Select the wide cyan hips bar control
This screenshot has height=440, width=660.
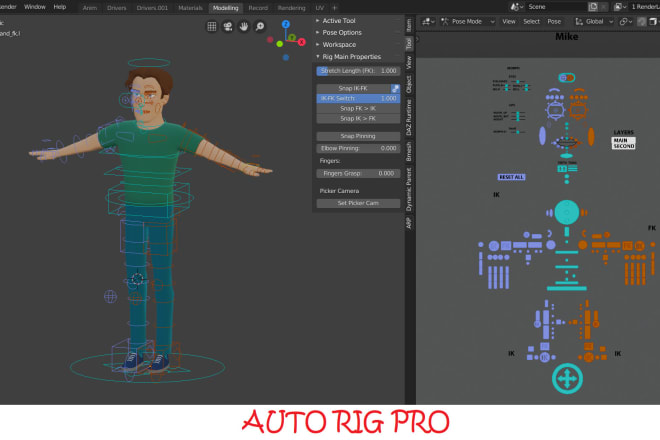point(567,288)
